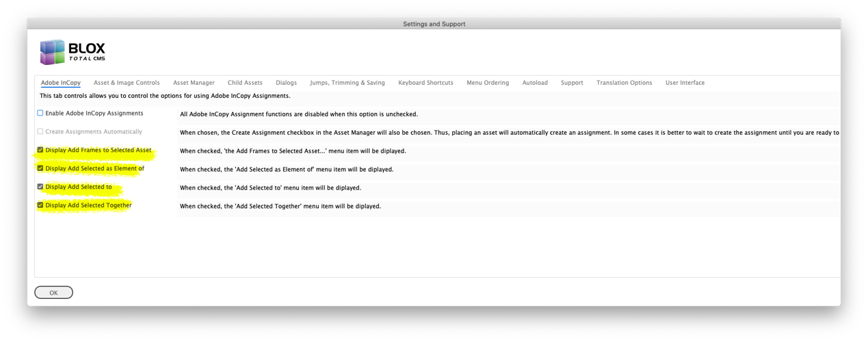Viewport: 868px width, 342px height.
Task: Go to the Support tab
Action: [572, 83]
